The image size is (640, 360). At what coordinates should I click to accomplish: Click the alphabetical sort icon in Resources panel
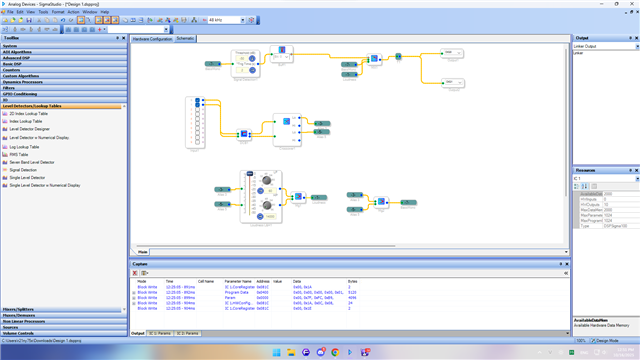coord(584,186)
